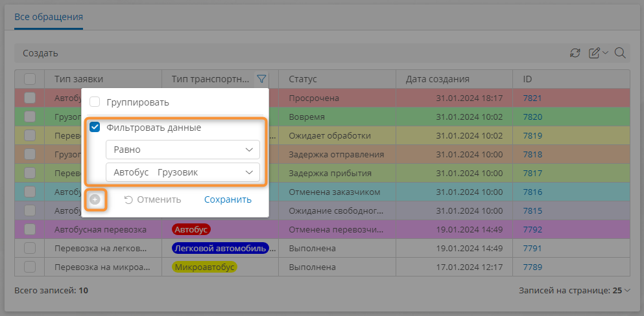Image resolution: width=644 pixels, height=316 pixels.
Task: Open record link 7820
Action: click(532, 117)
